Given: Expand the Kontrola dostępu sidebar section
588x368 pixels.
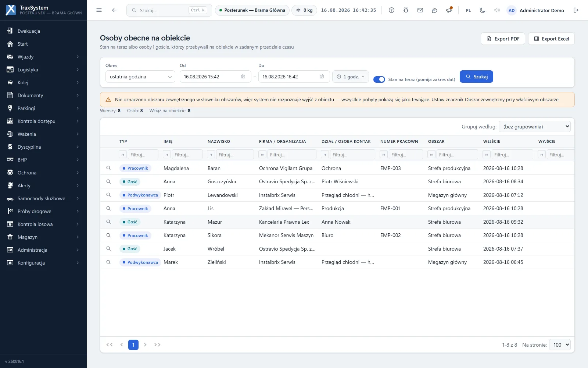Looking at the screenshot, I should click(43, 121).
